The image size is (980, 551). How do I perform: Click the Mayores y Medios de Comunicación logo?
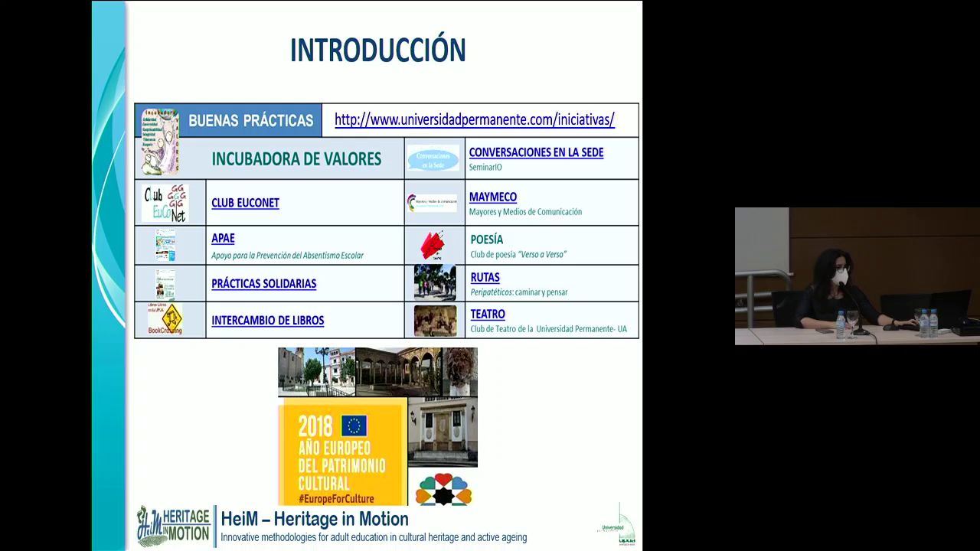pos(432,203)
